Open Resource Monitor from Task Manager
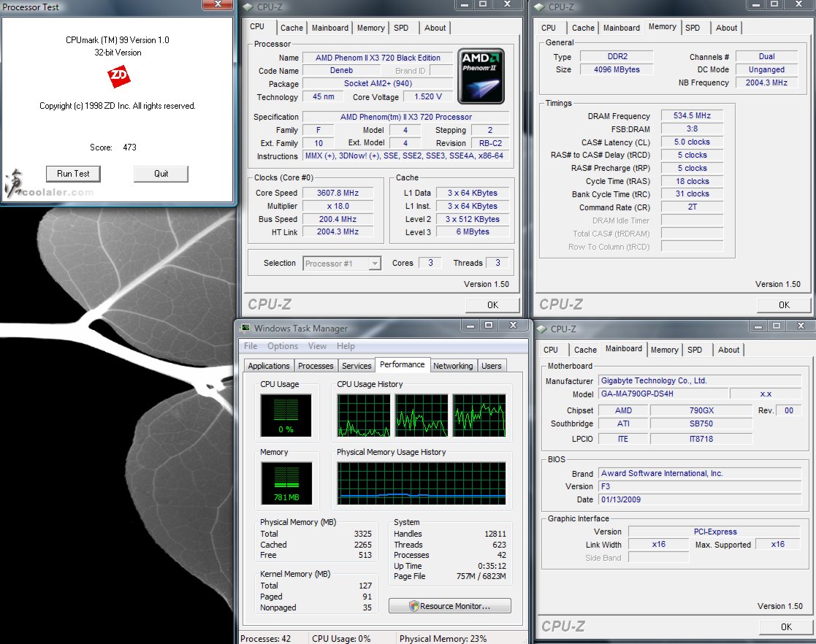 pos(449,606)
